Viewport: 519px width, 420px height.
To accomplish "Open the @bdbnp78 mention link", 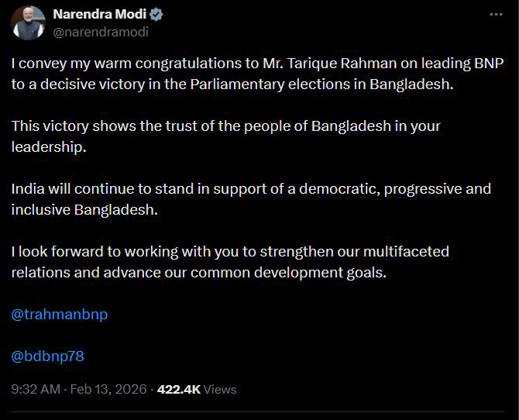I will click(x=47, y=356).
